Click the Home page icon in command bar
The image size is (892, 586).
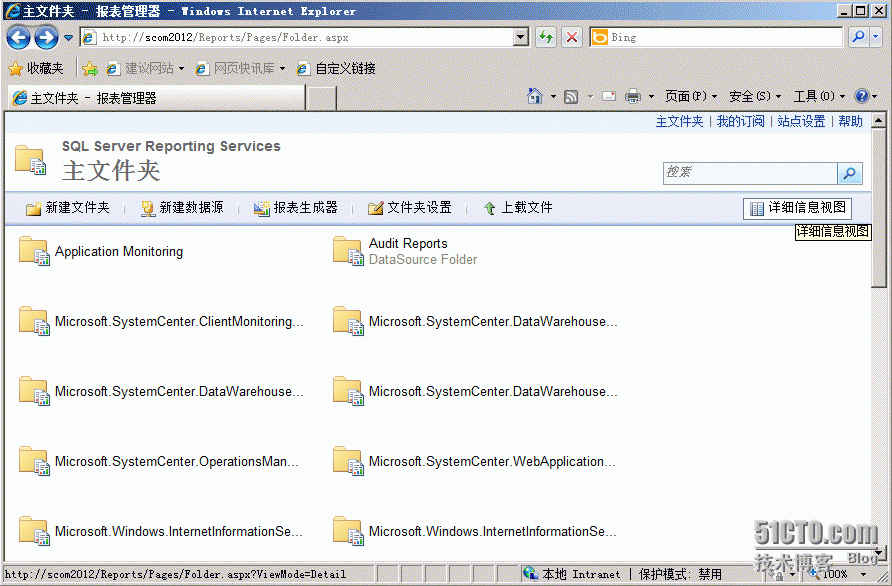535,96
